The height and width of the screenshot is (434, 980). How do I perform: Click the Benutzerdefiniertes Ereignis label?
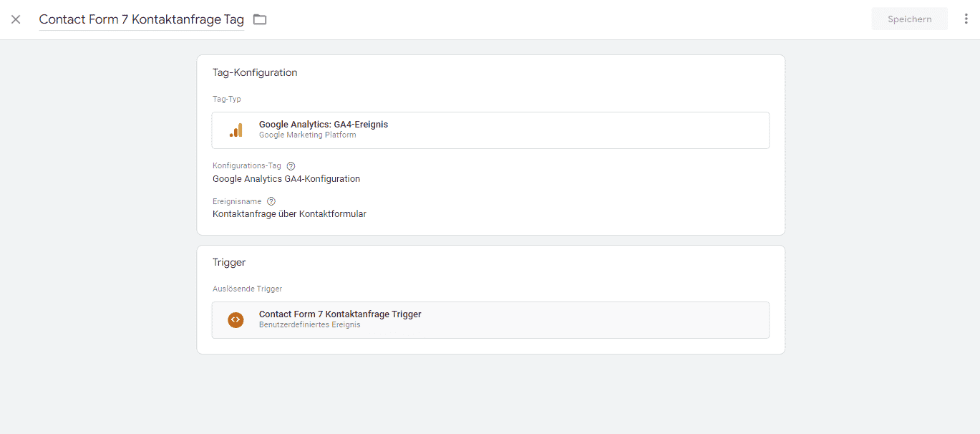309,324
